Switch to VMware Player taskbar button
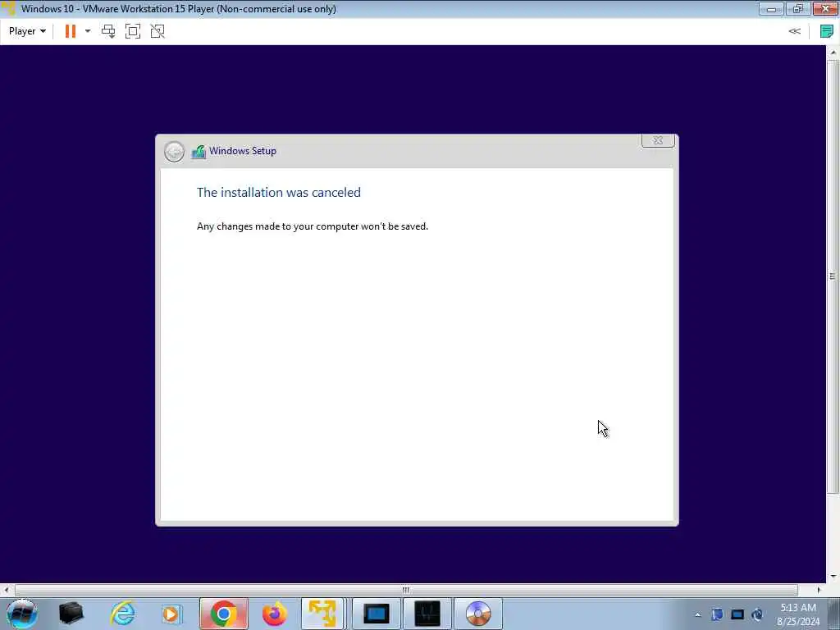This screenshot has height=630, width=840. (x=322, y=614)
